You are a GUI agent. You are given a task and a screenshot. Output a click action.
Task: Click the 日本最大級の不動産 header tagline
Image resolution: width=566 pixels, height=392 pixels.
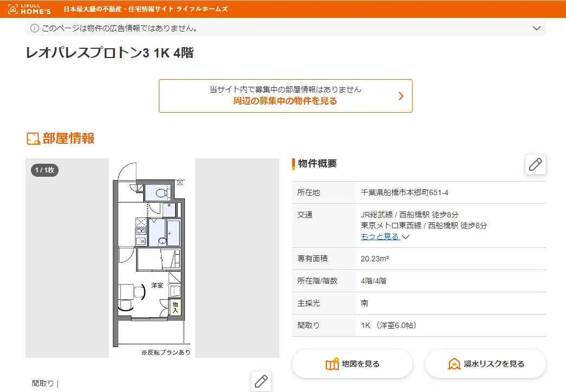pos(145,9)
